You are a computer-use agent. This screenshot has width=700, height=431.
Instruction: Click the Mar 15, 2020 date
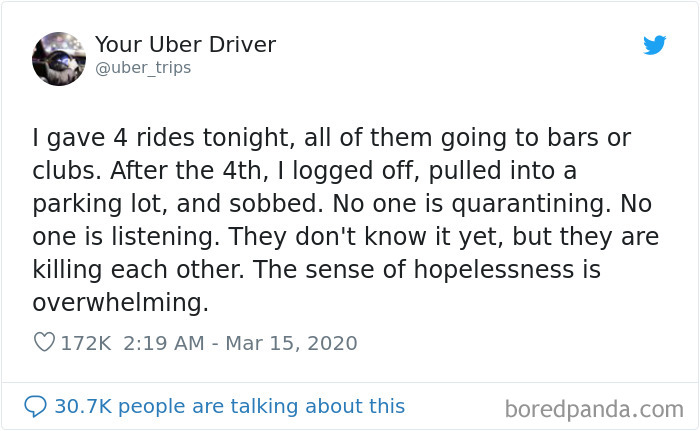pyautogui.click(x=292, y=343)
